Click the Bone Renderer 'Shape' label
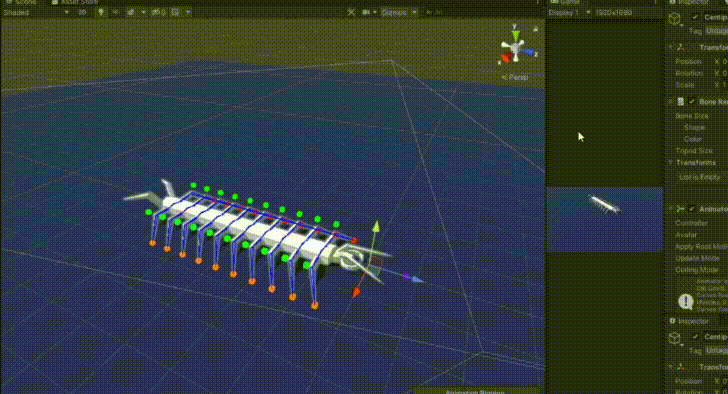The image size is (728, 394). pos(694,127)
